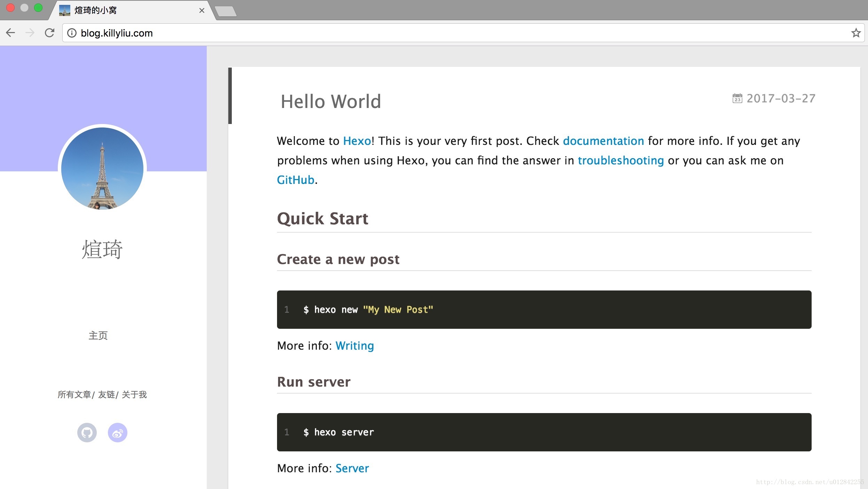Open the troubleshooting link
The height and width of the screenshot is (489, 868).
[621, 160]
